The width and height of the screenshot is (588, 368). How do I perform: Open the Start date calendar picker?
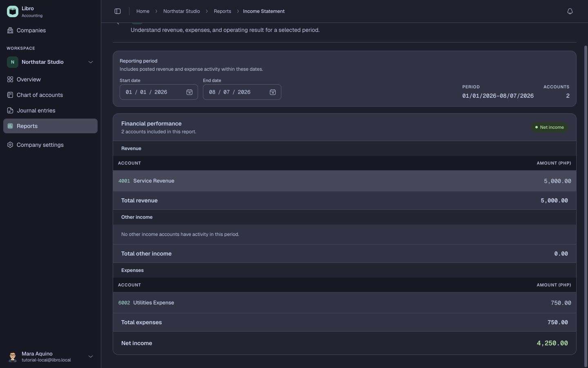coord(189,92)
